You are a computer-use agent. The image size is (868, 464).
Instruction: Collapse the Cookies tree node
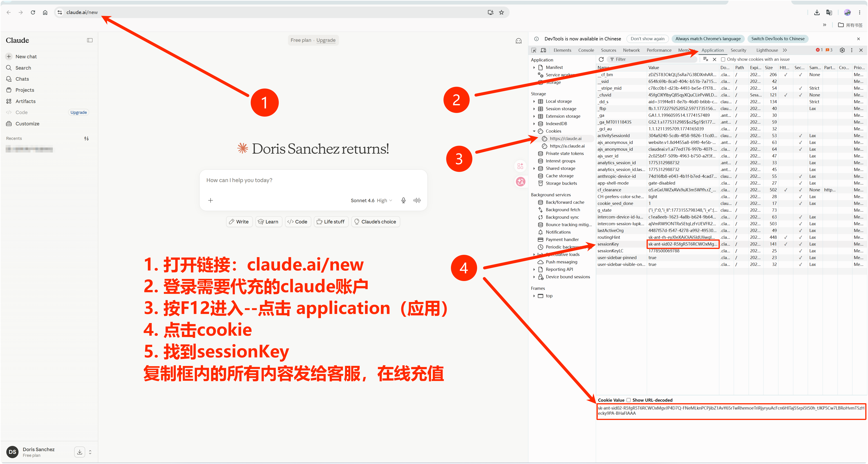534,131
